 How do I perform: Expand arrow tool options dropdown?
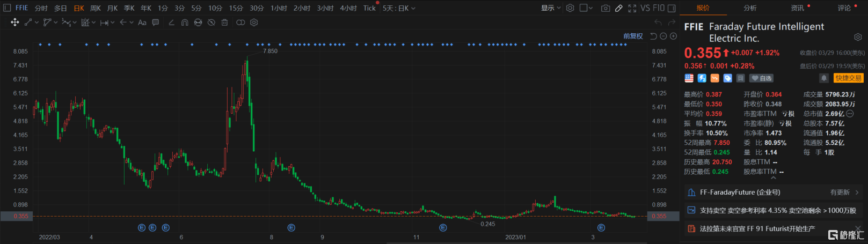132,23
